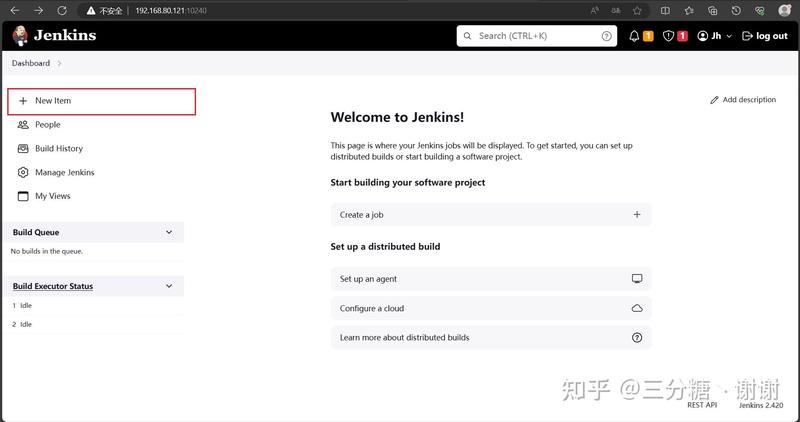This screenshot has width=800, height=422.
Task: Reload the page with the refresh icon
Action: pyautogui.click(x=62, y=10)
